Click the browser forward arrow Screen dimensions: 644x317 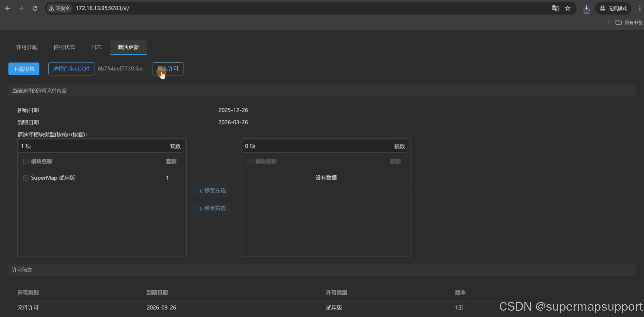(21, 8)
